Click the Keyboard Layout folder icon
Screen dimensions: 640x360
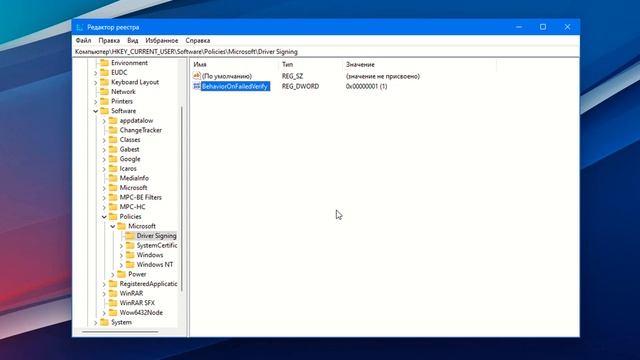[104, 82]
